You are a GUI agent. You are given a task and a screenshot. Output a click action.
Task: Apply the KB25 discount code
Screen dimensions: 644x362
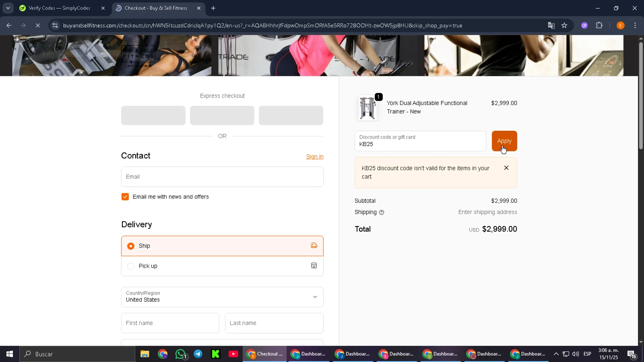pyautogui.click(x=504, y=141)
